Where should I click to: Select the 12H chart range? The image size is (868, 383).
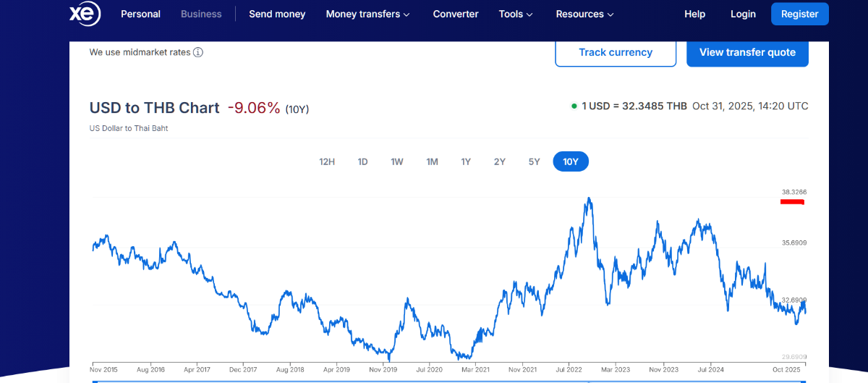click(327, 161)
